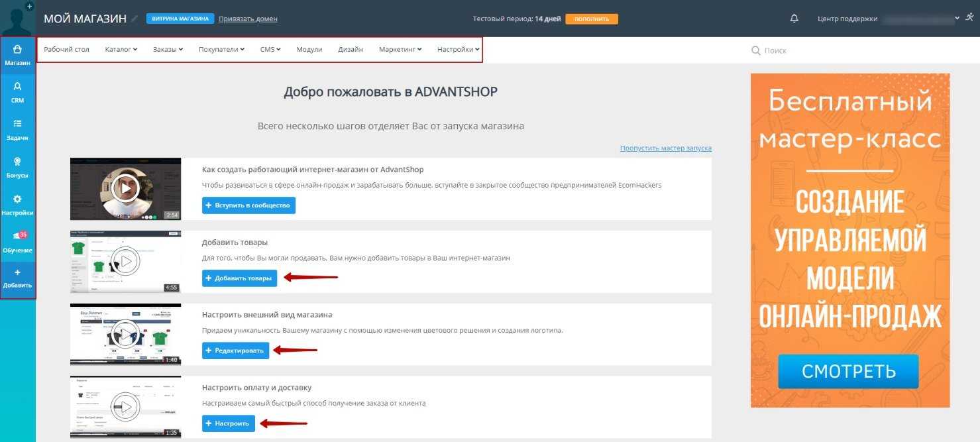The width and height of the screenshot is (980, 442).
Task: Open the notifications bell
Action: pyautogui.click(x=794, y=19)
